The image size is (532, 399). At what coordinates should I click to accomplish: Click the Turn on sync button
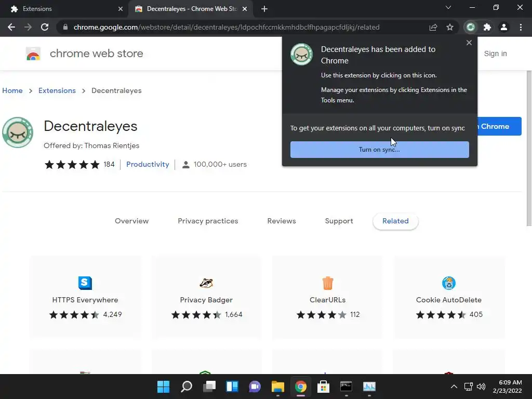[x=380, y=150]
